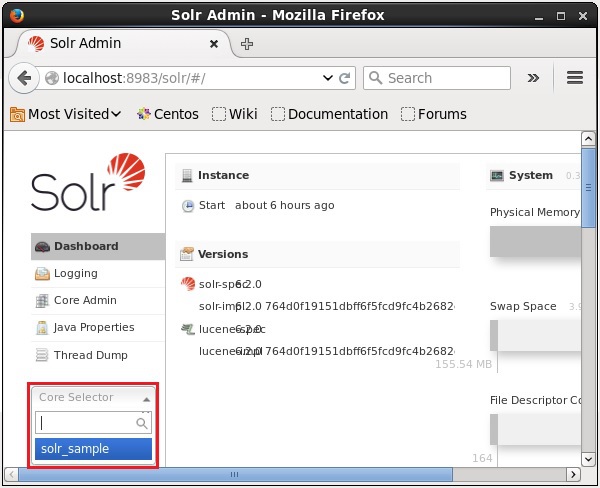Open the Documentation bookmark

coord(329,114)
